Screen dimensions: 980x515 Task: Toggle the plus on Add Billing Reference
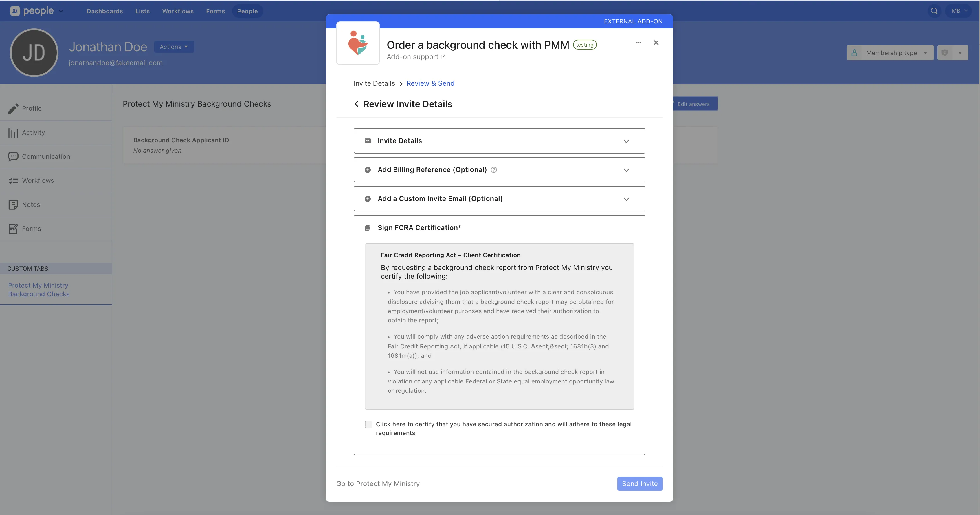point(368,170)
